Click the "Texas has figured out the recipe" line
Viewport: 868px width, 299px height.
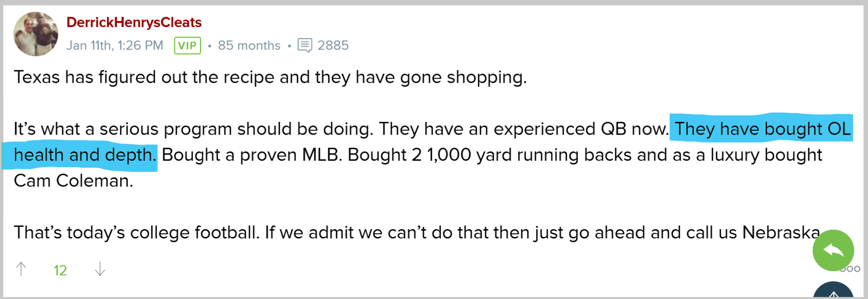(x=270, y=77)
